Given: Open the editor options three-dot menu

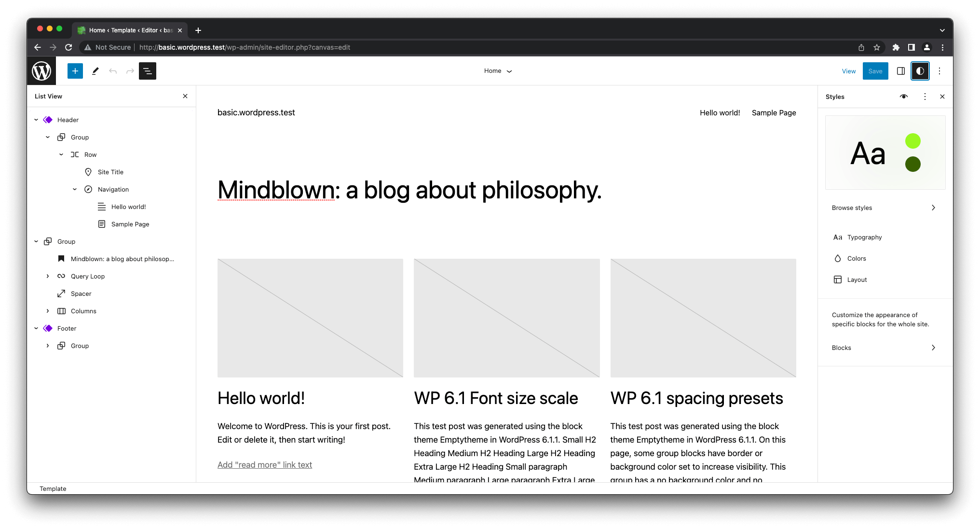Looking at the screenshot, I should (x=939, y=71).
